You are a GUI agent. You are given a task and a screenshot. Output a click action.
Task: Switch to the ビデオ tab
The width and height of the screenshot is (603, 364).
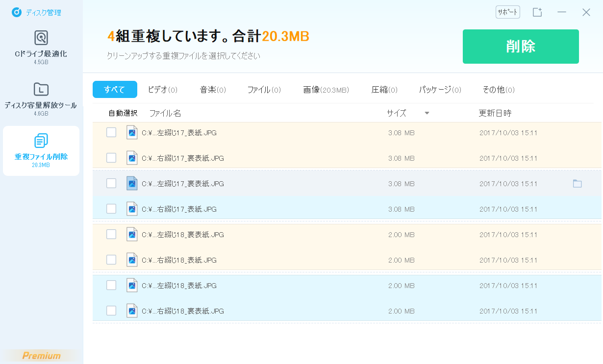162,90
